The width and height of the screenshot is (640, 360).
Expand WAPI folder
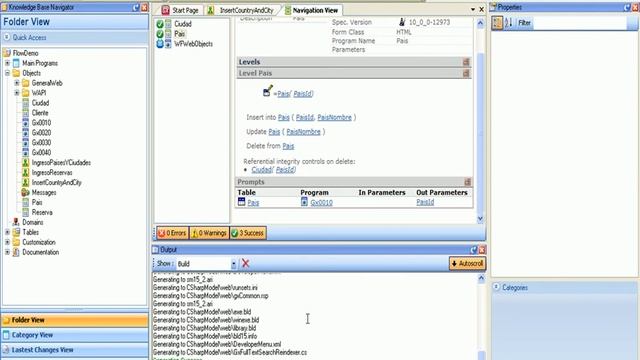[17, 93]
